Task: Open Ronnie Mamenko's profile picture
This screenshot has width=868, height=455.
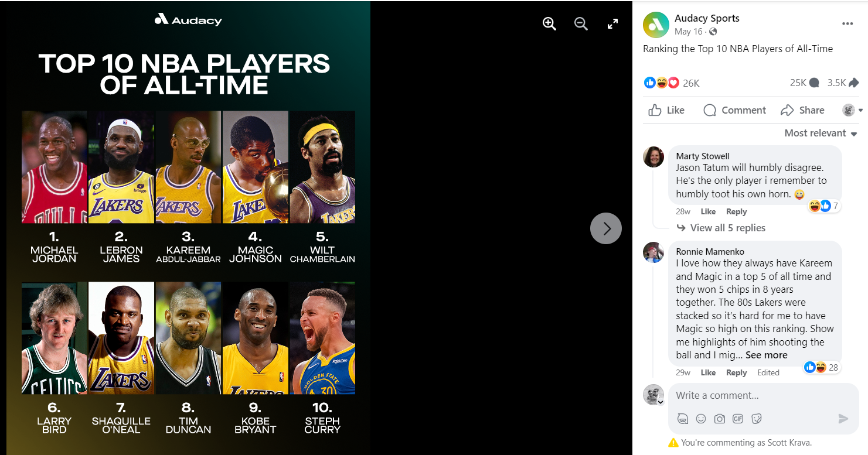Action: (653, 252)
